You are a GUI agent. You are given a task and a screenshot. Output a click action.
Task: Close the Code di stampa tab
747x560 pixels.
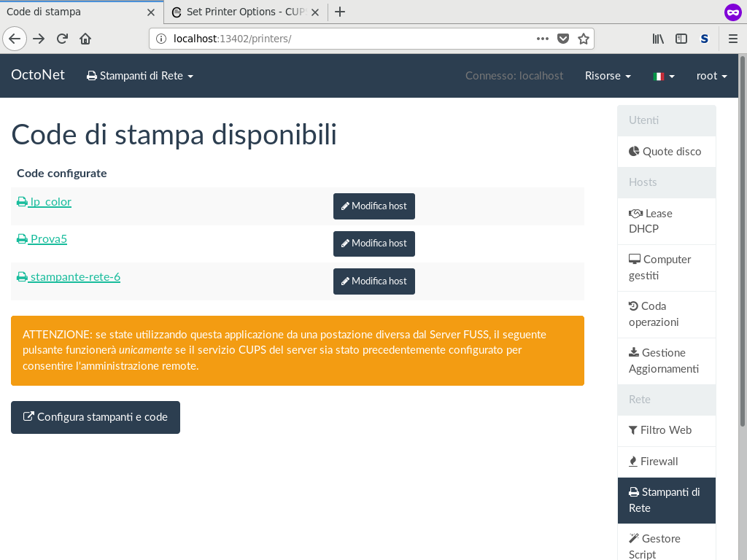tap(151, 12)
